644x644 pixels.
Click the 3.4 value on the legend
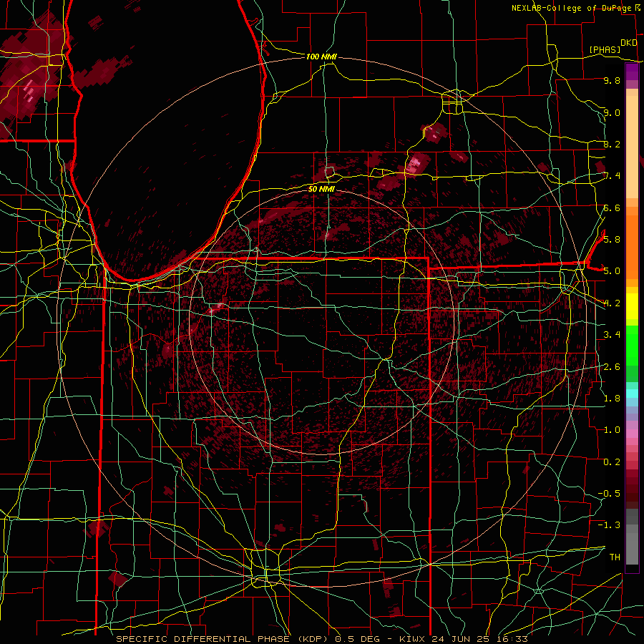tap(612, 335)
